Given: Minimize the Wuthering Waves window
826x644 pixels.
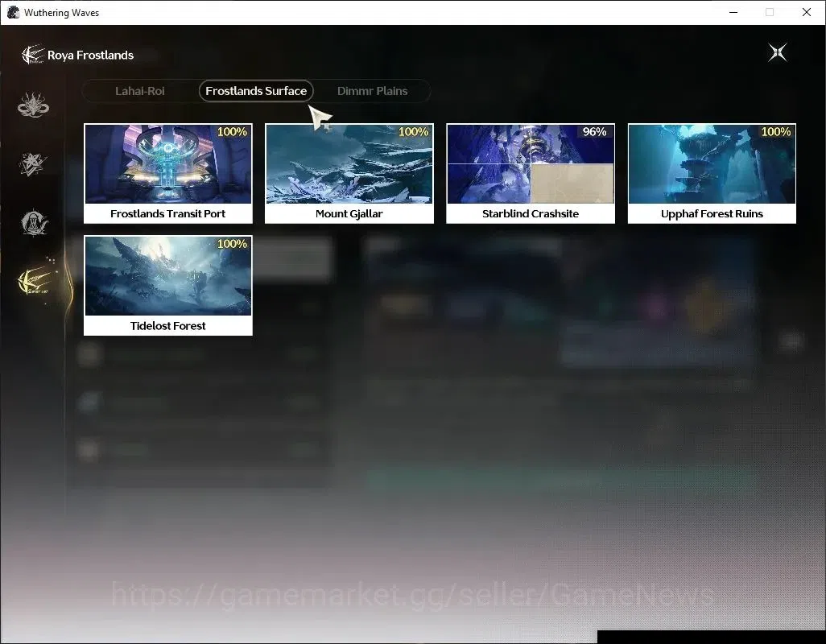Looking at the screenshot, I should [733, 12].
